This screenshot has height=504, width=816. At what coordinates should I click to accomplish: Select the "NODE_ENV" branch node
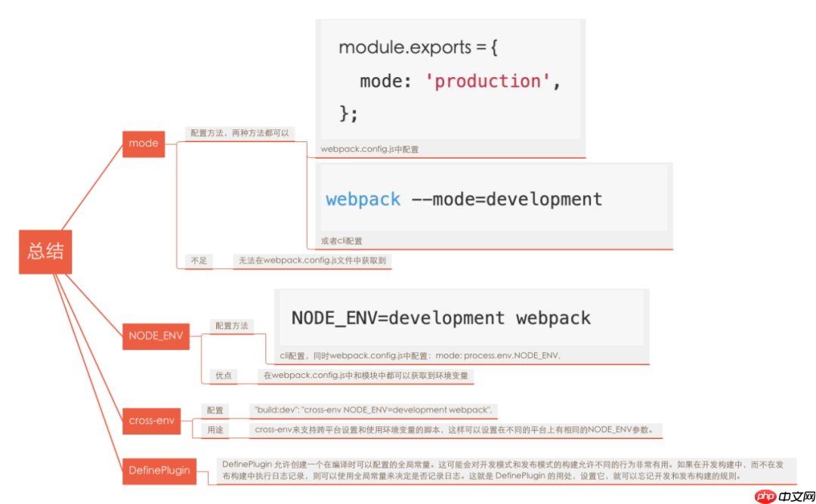coord(156,336)
